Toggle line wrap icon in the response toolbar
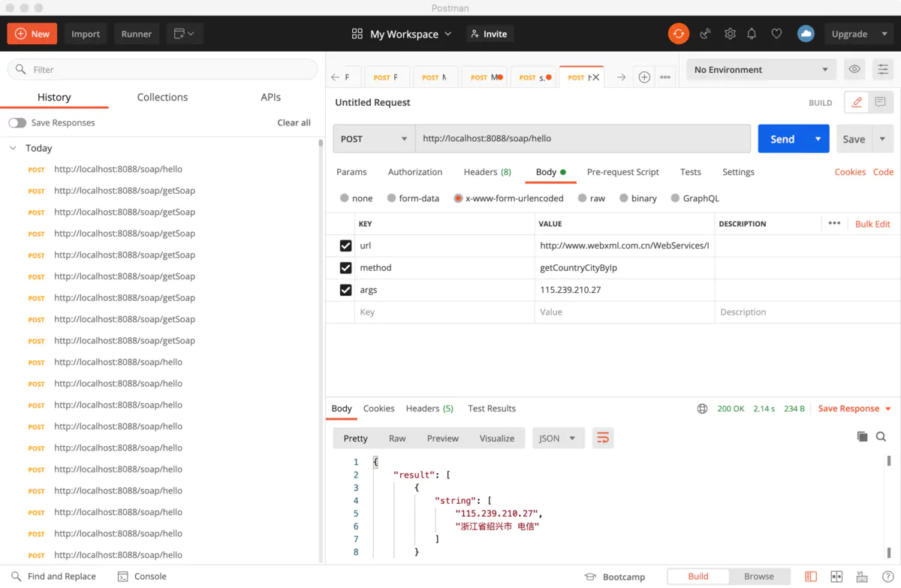Image resolution: width=901 pixels, height=588 pixels. (x=602, y=438)
